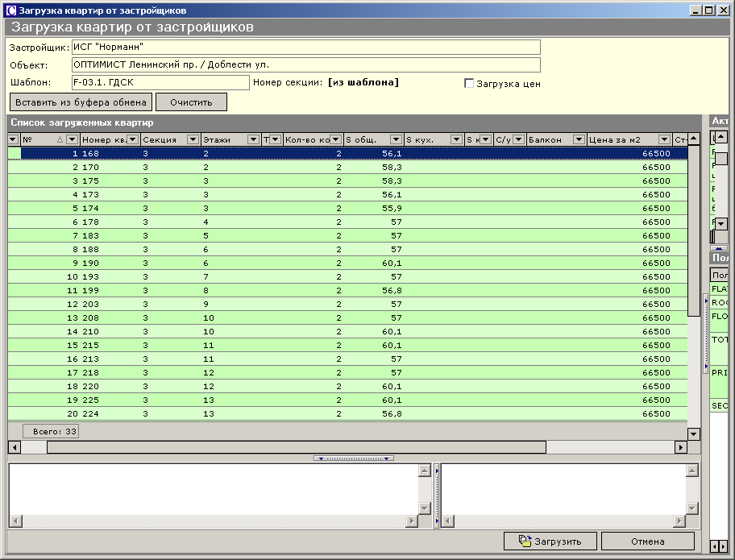Enable the Загрузка цен checkbox

(x=469, y=83)
